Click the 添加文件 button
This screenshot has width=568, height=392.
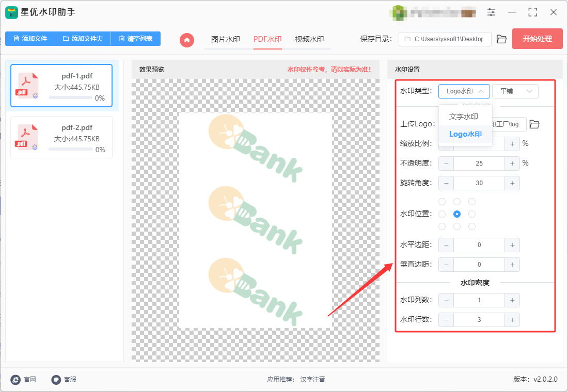[30, 38]
